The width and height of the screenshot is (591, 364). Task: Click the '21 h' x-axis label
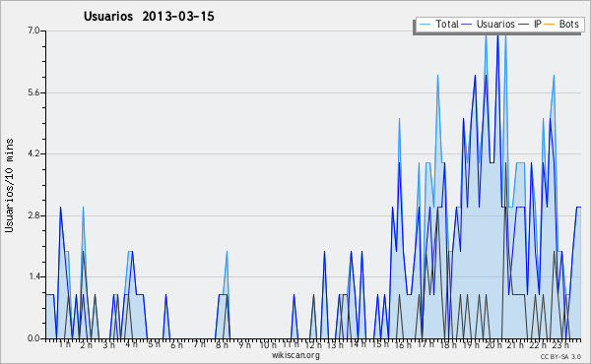click(x=515, y=344)
